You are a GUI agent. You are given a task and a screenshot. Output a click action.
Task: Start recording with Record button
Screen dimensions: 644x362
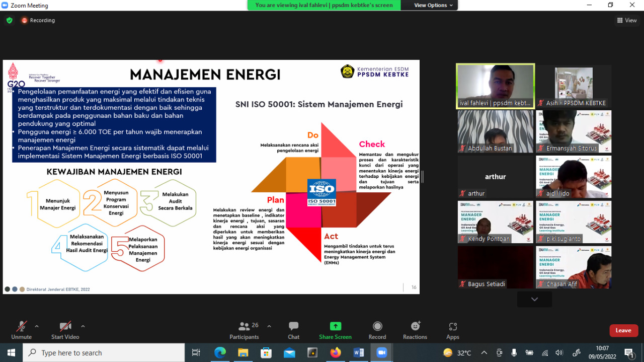[x=377, y=330]
